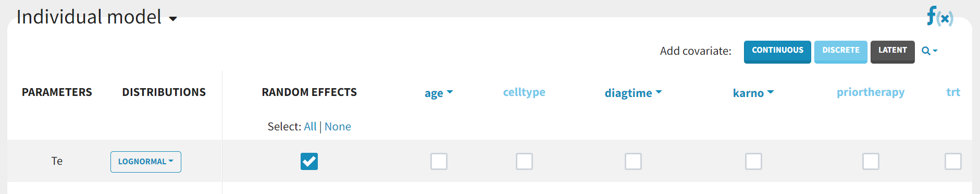Check the karno box for Te
Viewport: 980px width, 194px height.
click(753, 161)
